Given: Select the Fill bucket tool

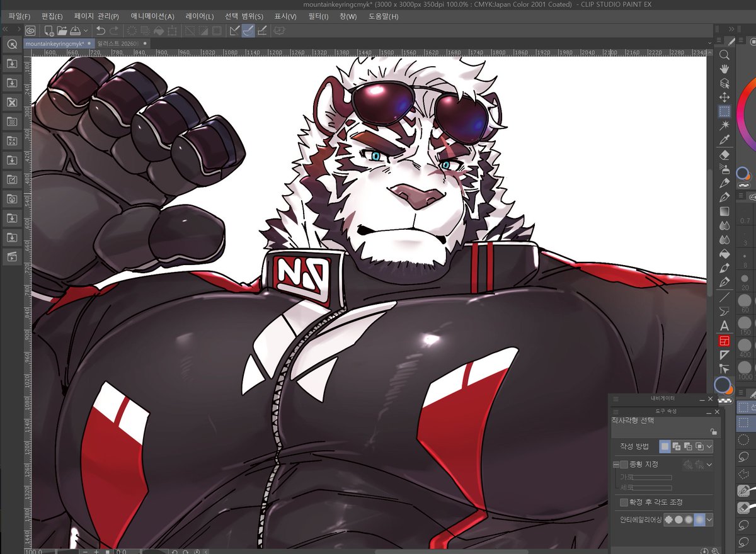Looking at the screenshot, I should (724, 254).
